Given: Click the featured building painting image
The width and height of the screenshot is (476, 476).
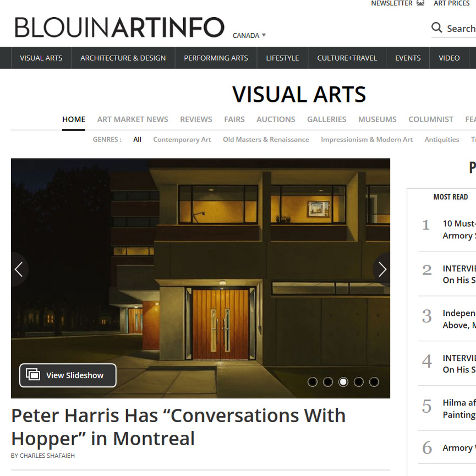Looking at the screenshot, I should click(x=200, y=278).
